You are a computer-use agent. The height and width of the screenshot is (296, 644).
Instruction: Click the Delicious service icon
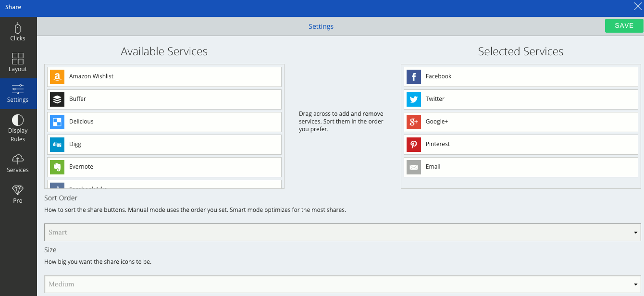pyautogui.click(x=57, y=122)
